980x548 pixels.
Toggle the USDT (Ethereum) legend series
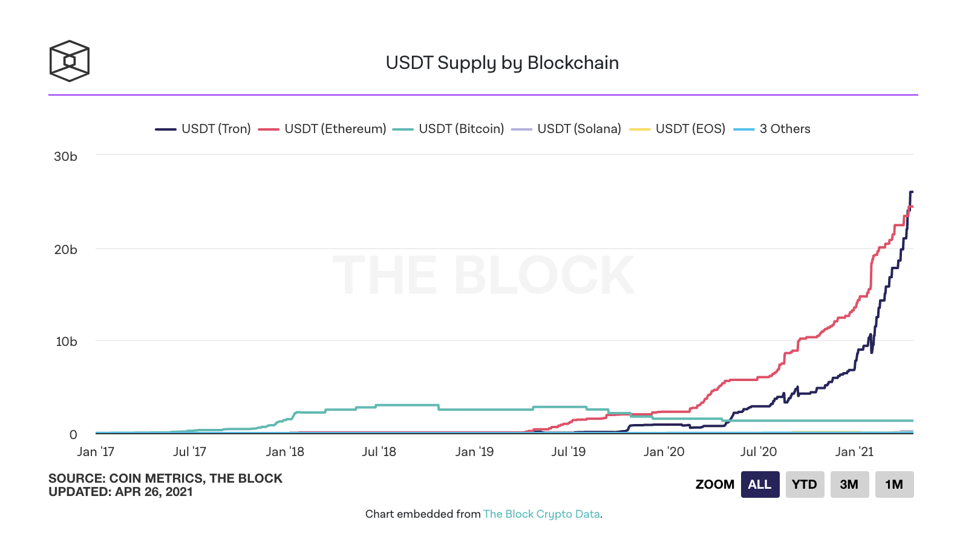[322, 129]
